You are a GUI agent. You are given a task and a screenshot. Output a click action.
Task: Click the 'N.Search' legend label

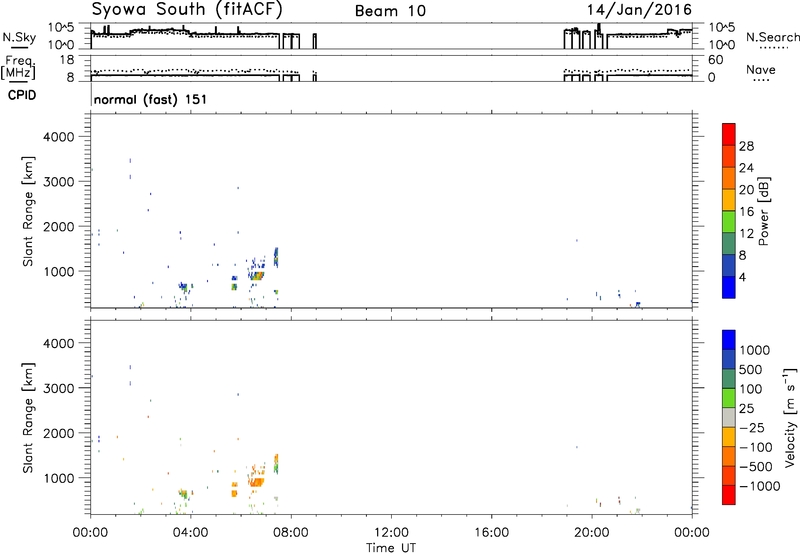tap(772, 37)
